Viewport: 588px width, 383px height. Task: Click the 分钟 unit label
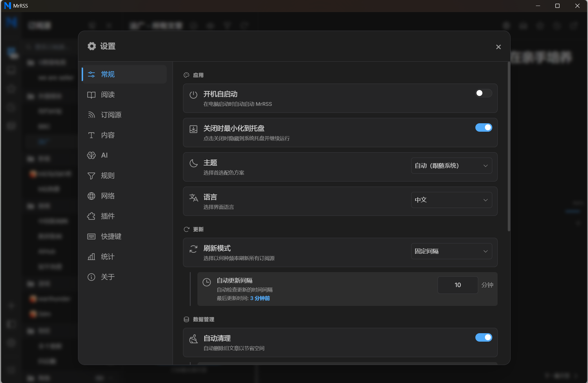tap(487, 285)
